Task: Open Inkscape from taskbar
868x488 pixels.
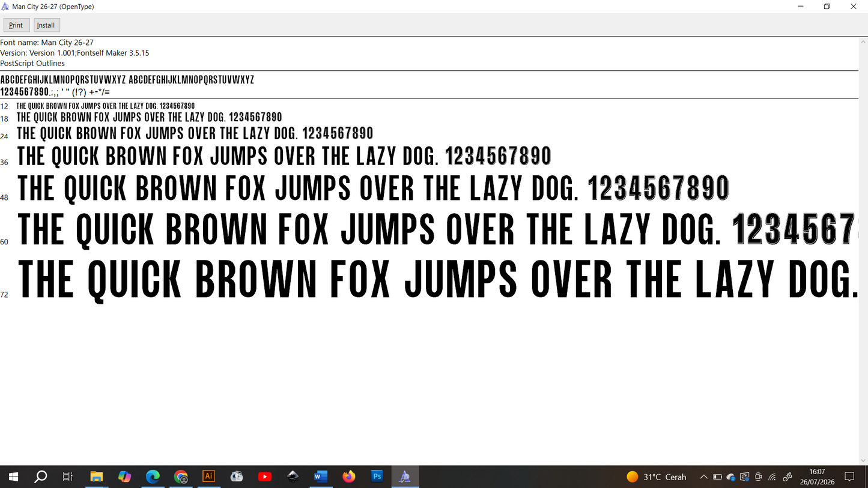Action: (293, 477)
